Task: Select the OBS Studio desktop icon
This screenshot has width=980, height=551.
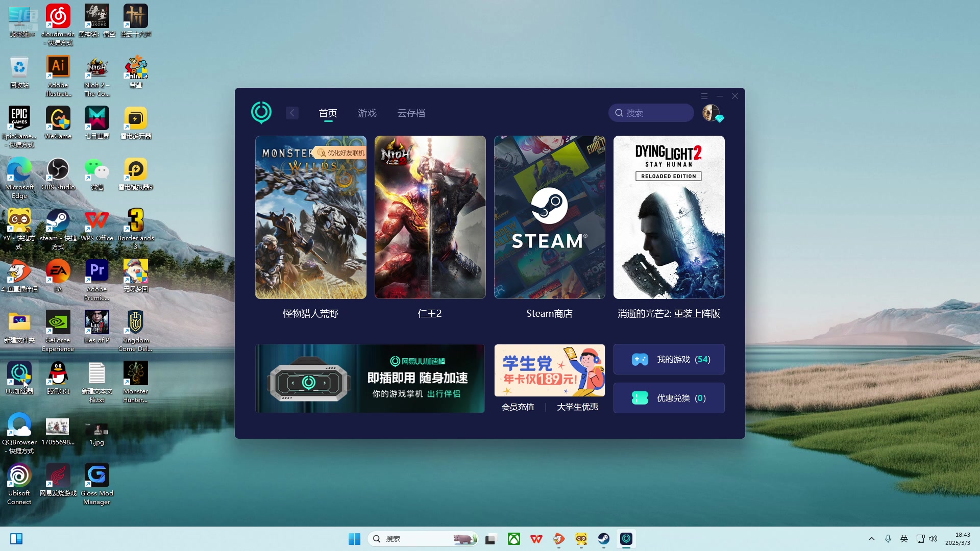Action: (58, 173)
